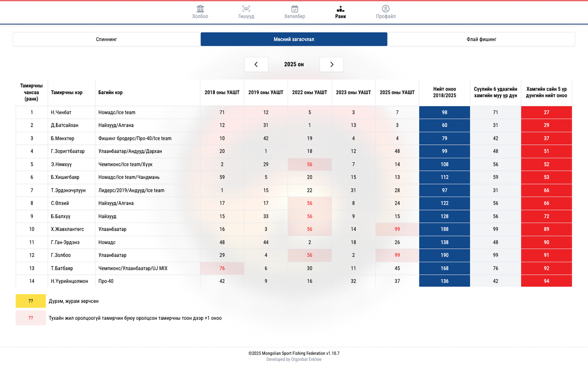The image size is (588, 365).
Task: Open the Холбоо section icon
Action: coord(200,9)
